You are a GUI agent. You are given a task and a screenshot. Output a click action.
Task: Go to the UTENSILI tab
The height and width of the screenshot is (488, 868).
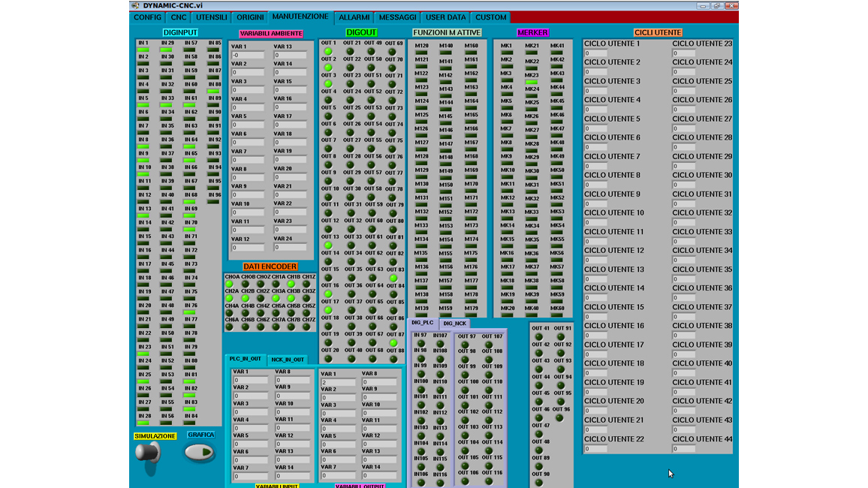pyautogui.click(x=212, y=17)
